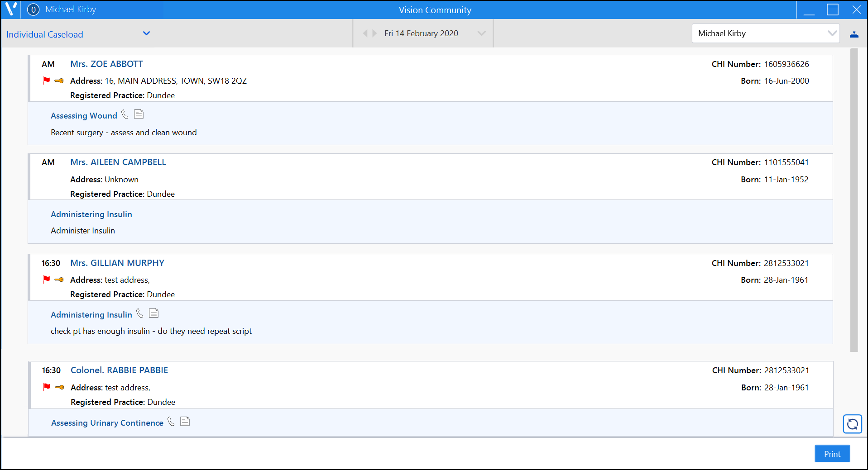This screenshot has width=868, height=470.
Task: Open the Michael Kirby clinician dropdown
Action: point(766,33)
